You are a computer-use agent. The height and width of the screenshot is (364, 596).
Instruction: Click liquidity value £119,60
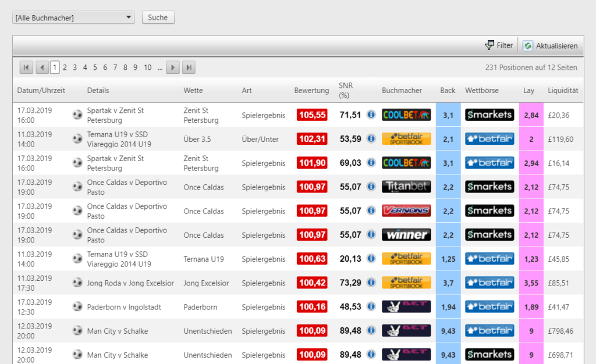(560, 139)
